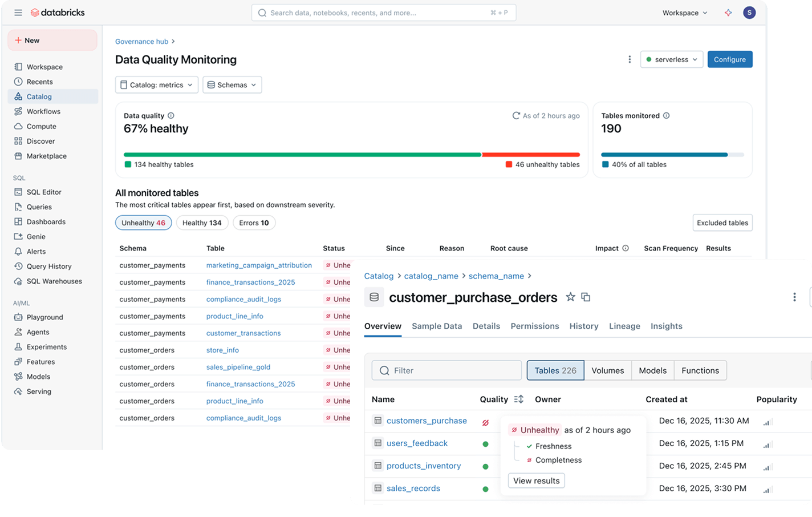This screenshot has height=517, width=812.
Task: Switch to the Lineage tab
Action: pyautogui.click(x=624, y=326)
